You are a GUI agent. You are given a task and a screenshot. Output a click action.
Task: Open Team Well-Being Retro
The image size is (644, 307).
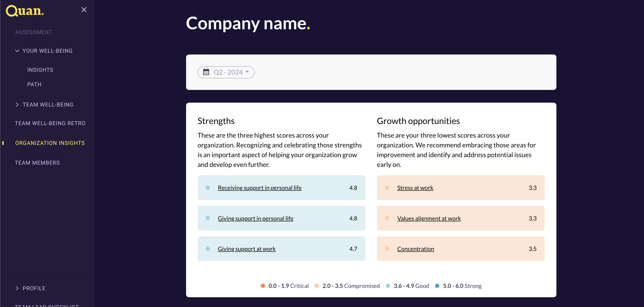tap(50, 123)
